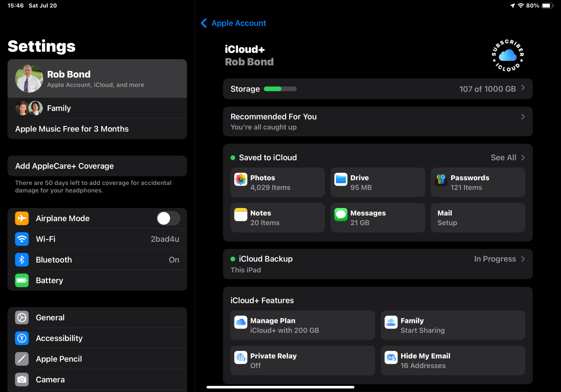The image size is (561, 392).
Task: Go back to Apple Account
Action: (234, 23)
